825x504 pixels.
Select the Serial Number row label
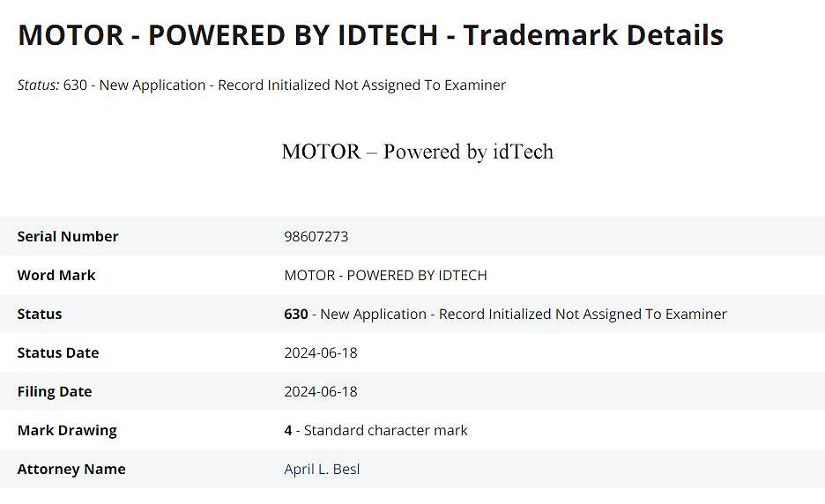click(x=68, y=236)
